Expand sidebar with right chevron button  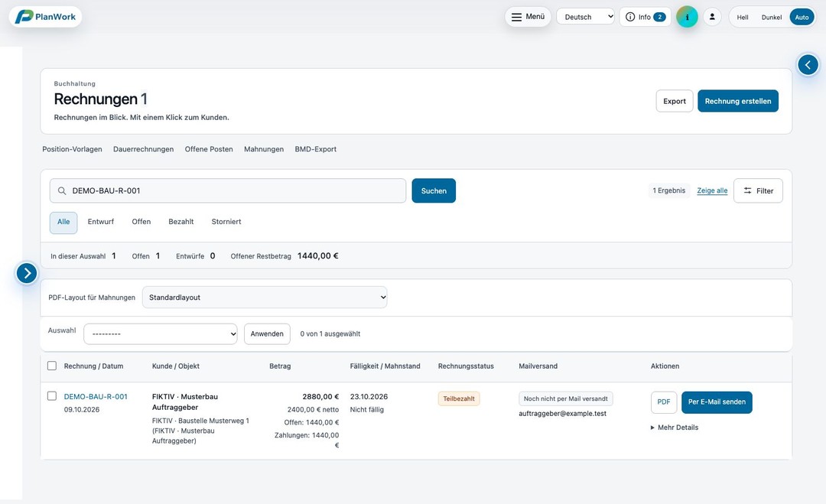pos(27,273)
